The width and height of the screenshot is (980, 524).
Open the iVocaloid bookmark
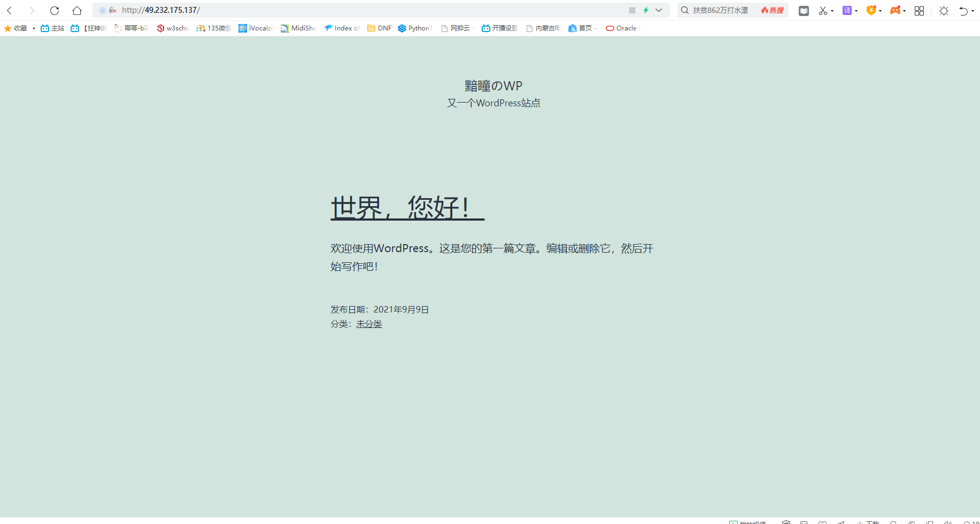coord(256,28)
